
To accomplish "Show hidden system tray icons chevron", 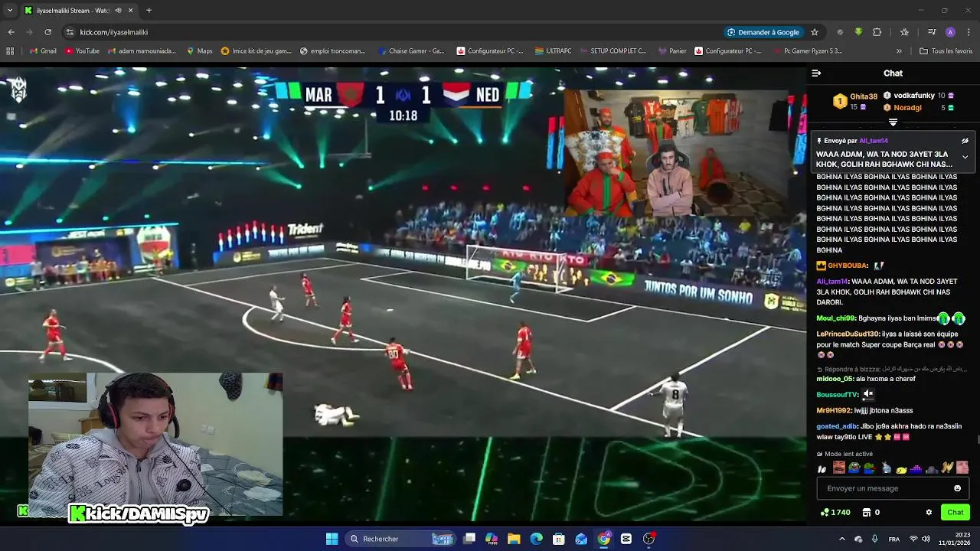I will (x=842, y=539).
